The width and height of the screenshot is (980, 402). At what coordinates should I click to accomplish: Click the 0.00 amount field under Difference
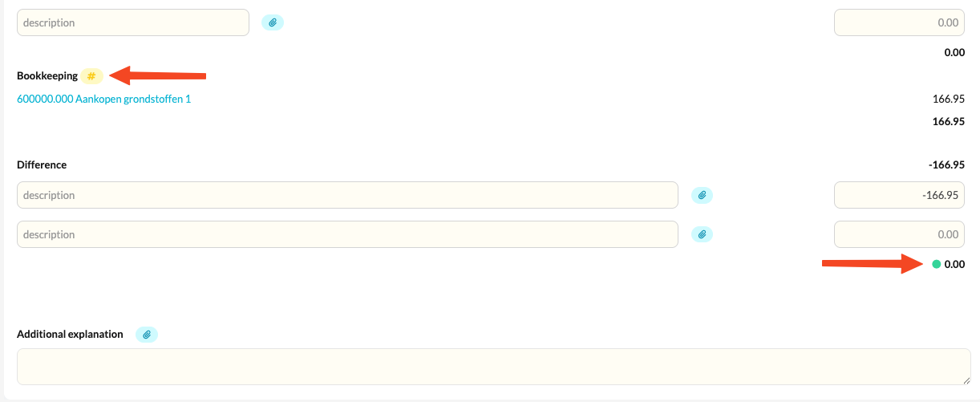[899, 234]
